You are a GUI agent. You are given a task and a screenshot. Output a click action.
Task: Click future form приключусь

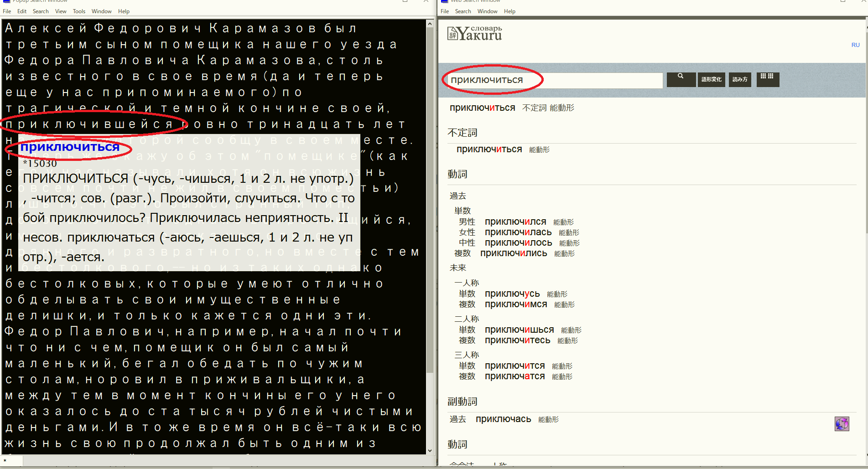pos(512,294)
